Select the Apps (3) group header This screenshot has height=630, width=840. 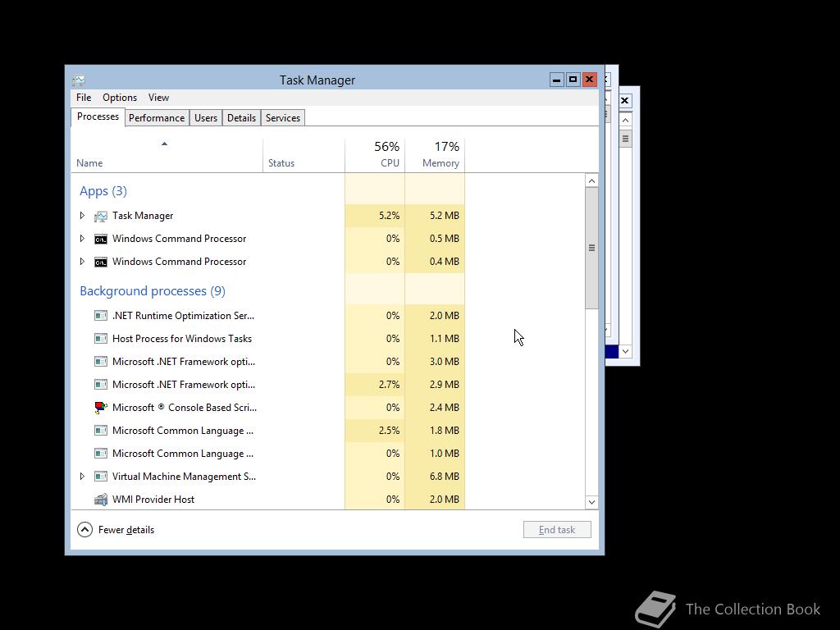(x=103, y=191)
